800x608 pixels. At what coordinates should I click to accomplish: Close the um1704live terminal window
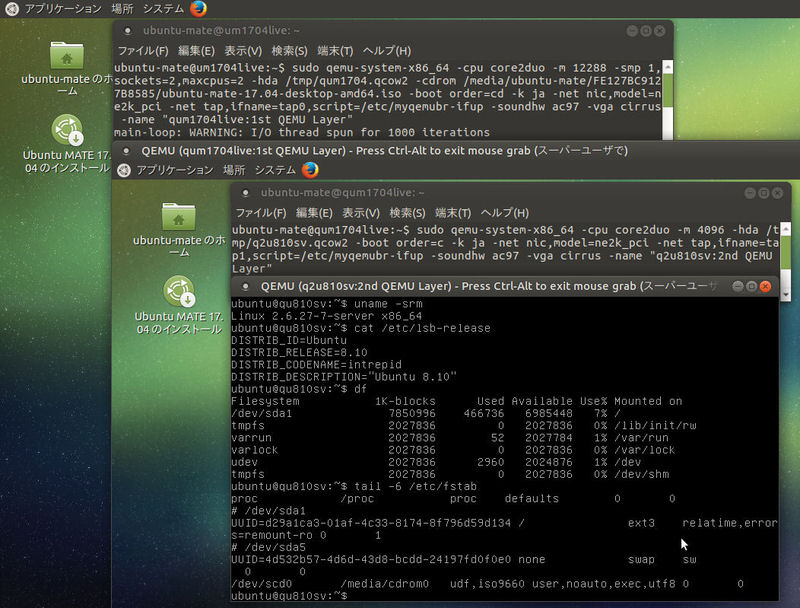click(659, 31)
